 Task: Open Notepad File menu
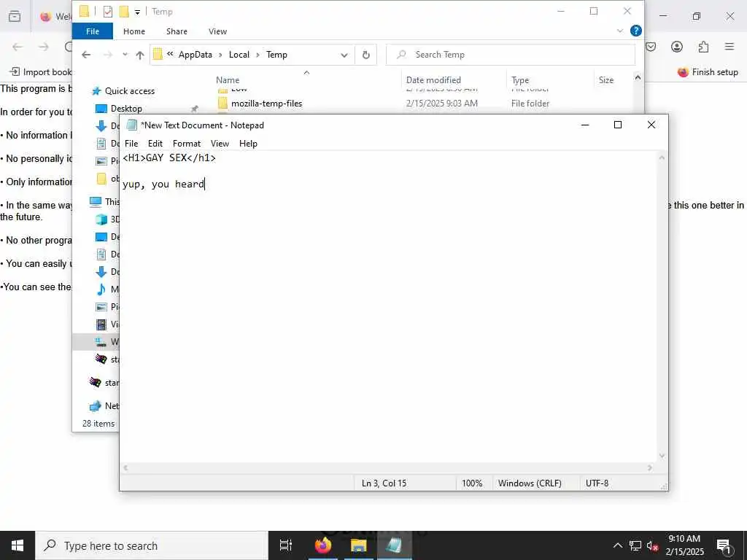tap(131, 144)
